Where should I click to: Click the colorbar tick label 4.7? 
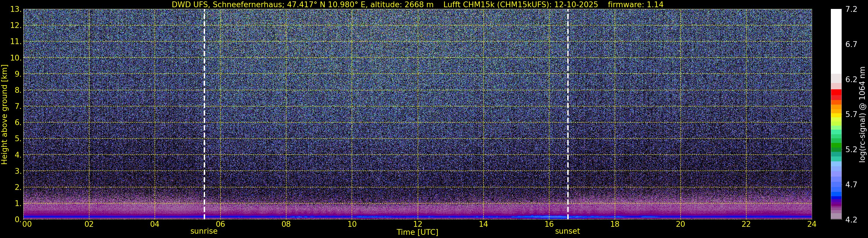(x=852, y=185)
